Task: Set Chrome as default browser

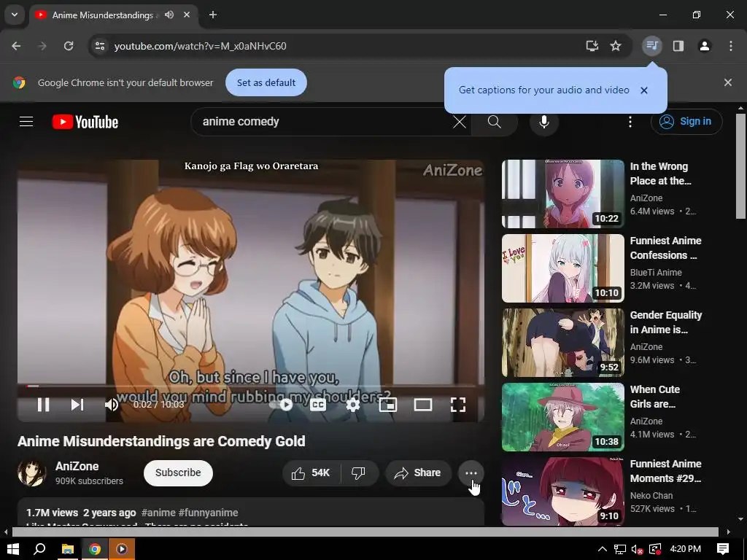Action: click(x=266, y=82)
